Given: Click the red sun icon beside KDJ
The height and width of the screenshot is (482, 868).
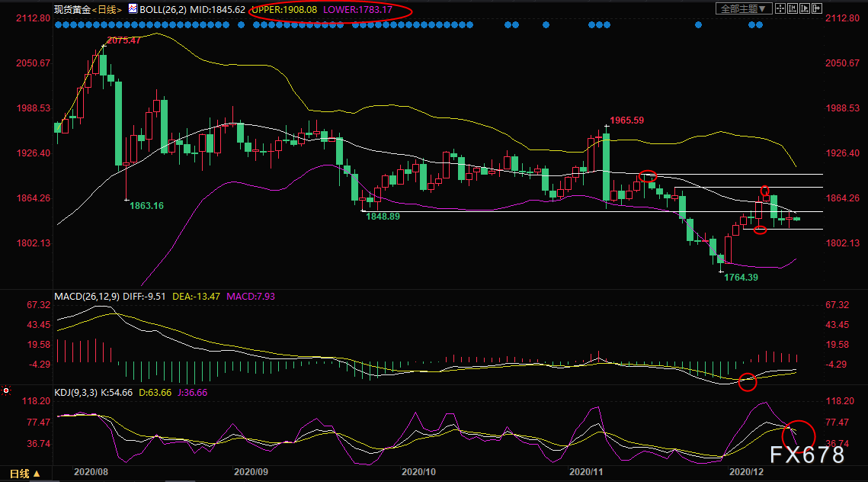Looking at the screenshot, I should (x=6, y=390).
